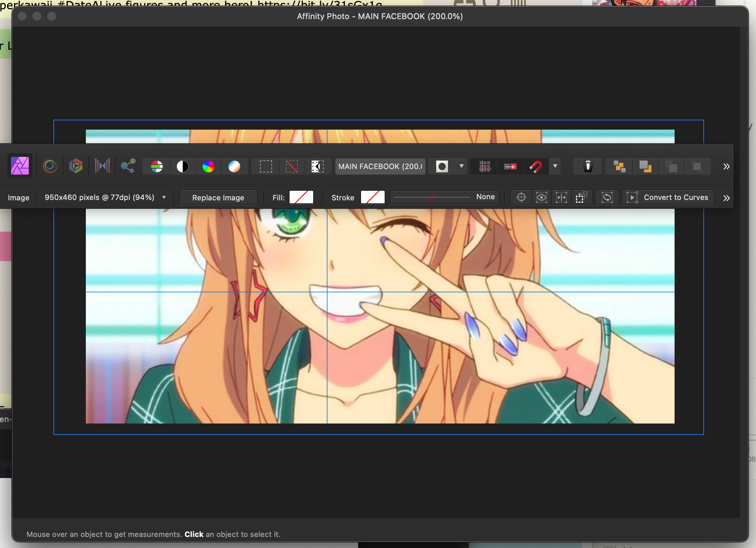The image size is (756, 548).
Task: Apply Auto White Balance adjustment
Action: click(x=234, y=166)
